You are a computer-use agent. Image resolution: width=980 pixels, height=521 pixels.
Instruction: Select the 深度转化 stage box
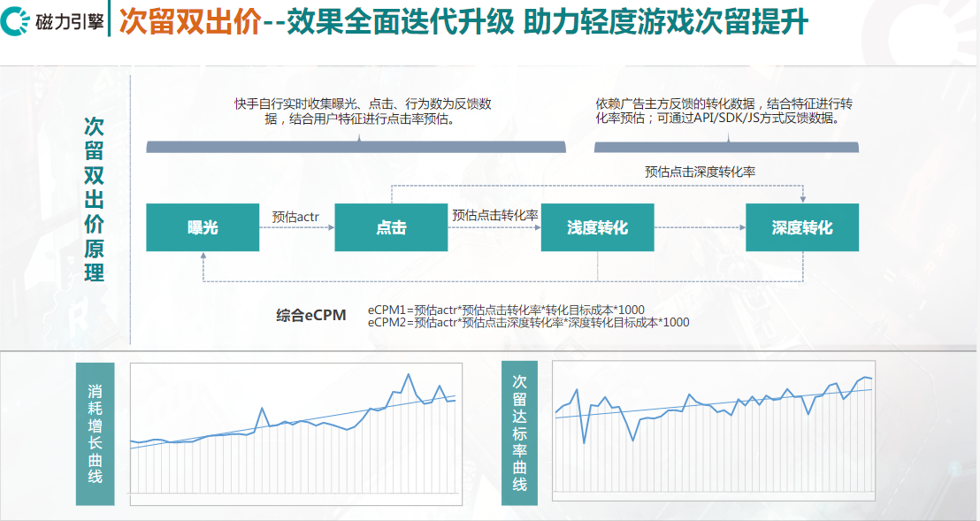pyautogui.click(x=803, y=227)
